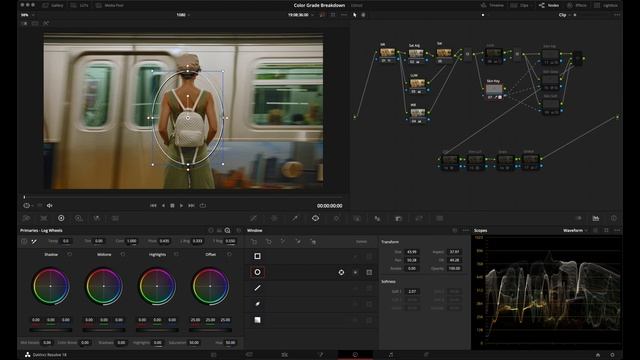Select the Skin Key node
This screenshot has width=640, height=360.
(494, 89)
